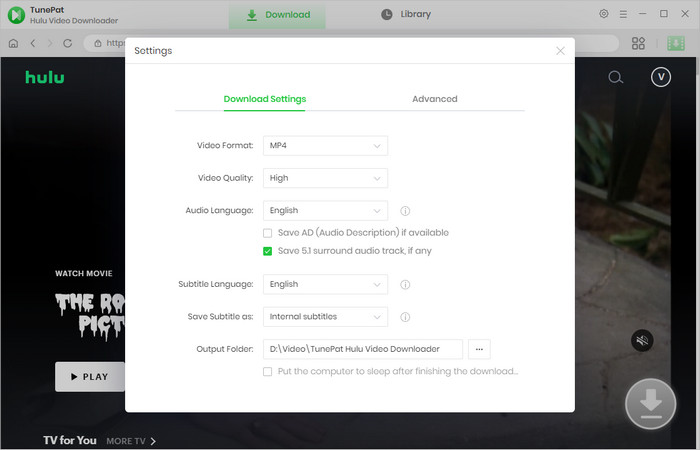700x450 pixels.
Task: Go to the home page icon
Action: pos(13,43)
